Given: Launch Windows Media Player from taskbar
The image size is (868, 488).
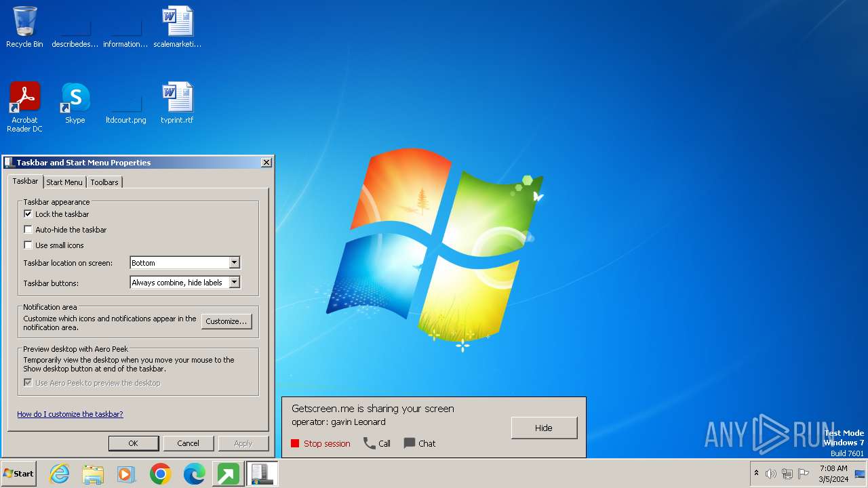Looking at the screenshot, I should tap(126, 474).
